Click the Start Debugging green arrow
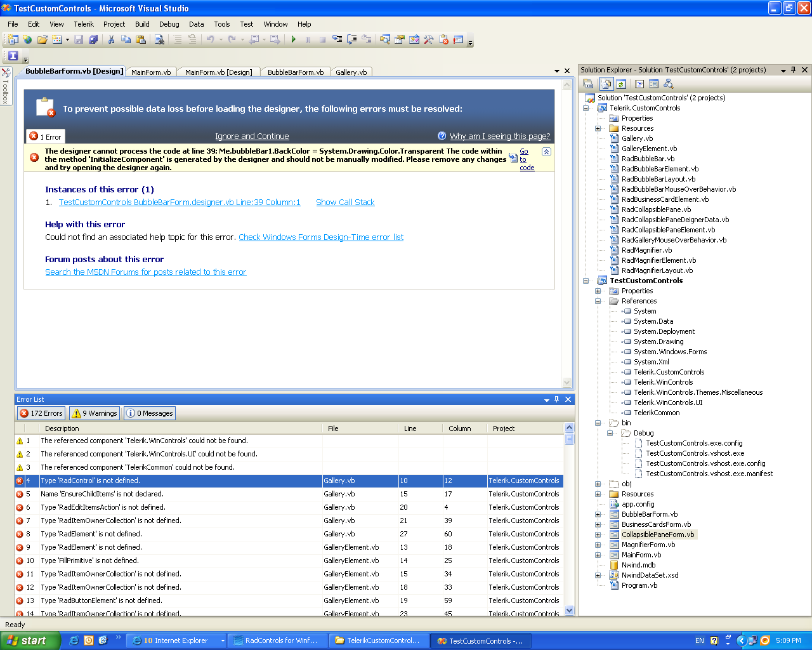Image resolution: width=812 pixels, height=650 pixels. [x=293, y=39]
